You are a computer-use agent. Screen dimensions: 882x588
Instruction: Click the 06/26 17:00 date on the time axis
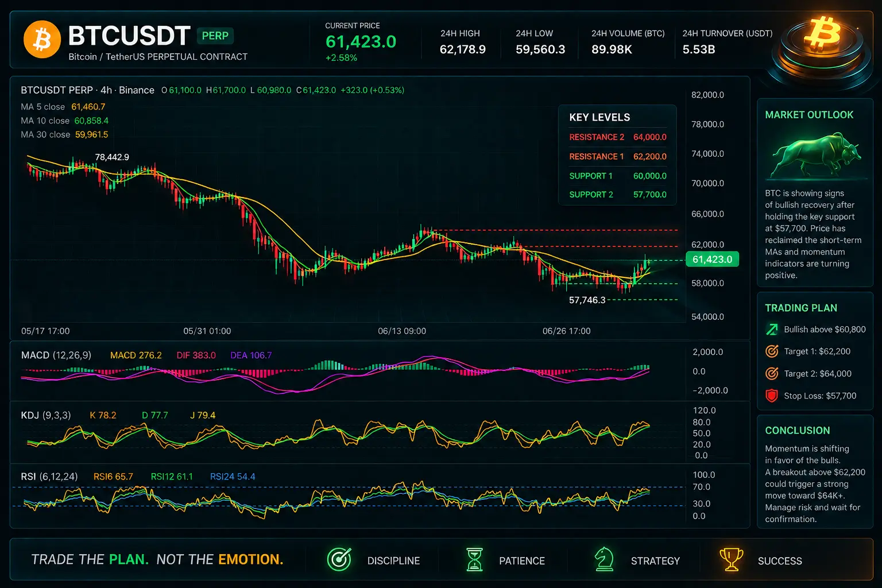566,331
